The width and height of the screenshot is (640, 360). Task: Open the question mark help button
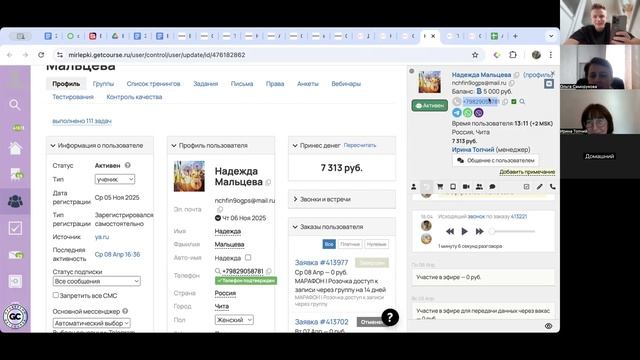pos(390,317)
